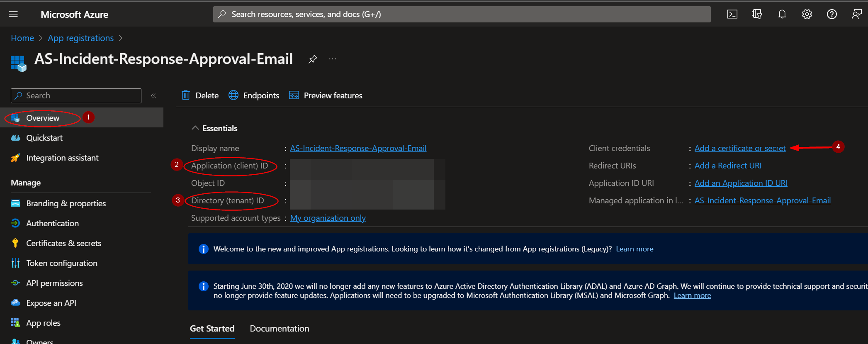This screenshot has width=868, height=344.
Task: Open portal settings gear
Action: coord(807,15)
